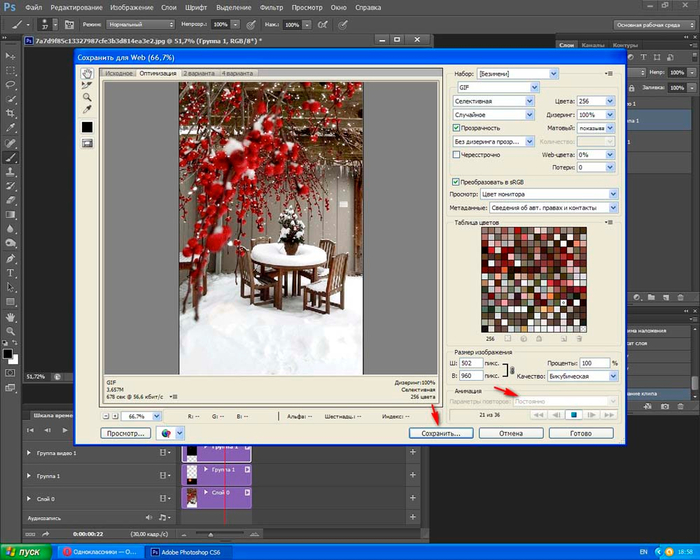Select the Path Selection tool
The width and height of the screenshot is (700, 560).
pos(10,287)
